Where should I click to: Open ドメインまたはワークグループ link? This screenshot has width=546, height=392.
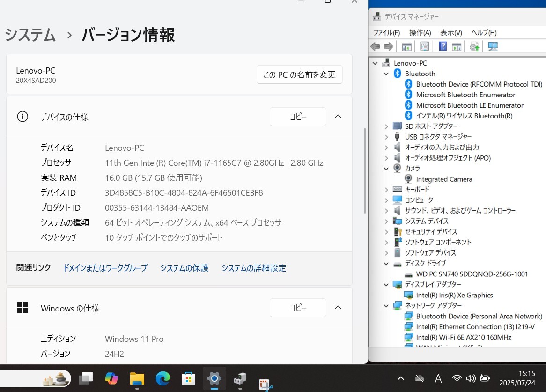(105, 268)
